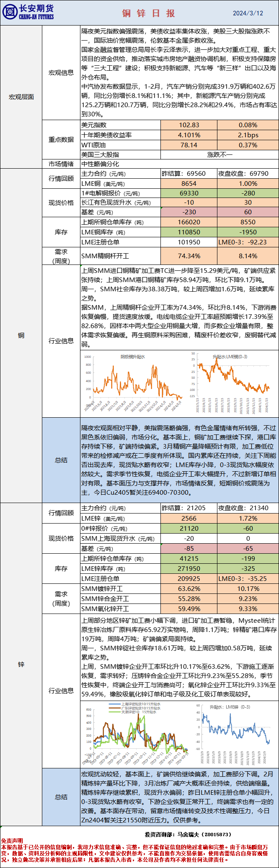Image resolution: width=279 pixels, height=868 pixels.
Task: Click the LME0-3：-92.23 cell
Action: tap(248, 242)
